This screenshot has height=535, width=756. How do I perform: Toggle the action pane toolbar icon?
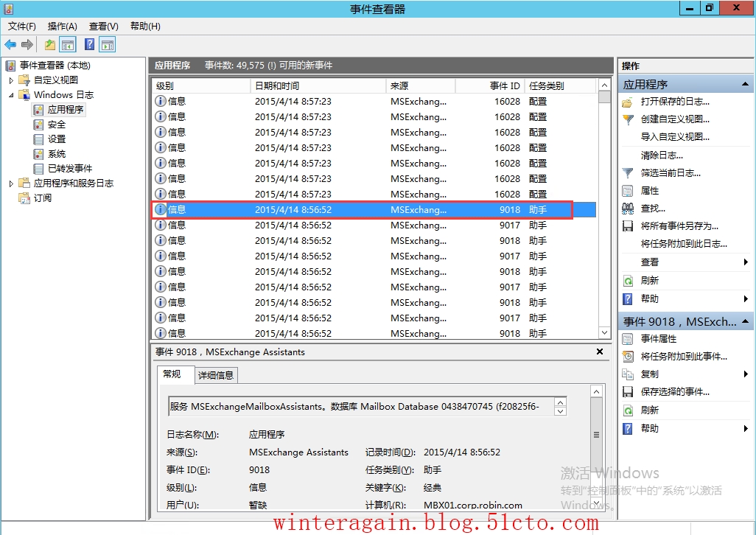pyautogui.click(x=107, y=45)
